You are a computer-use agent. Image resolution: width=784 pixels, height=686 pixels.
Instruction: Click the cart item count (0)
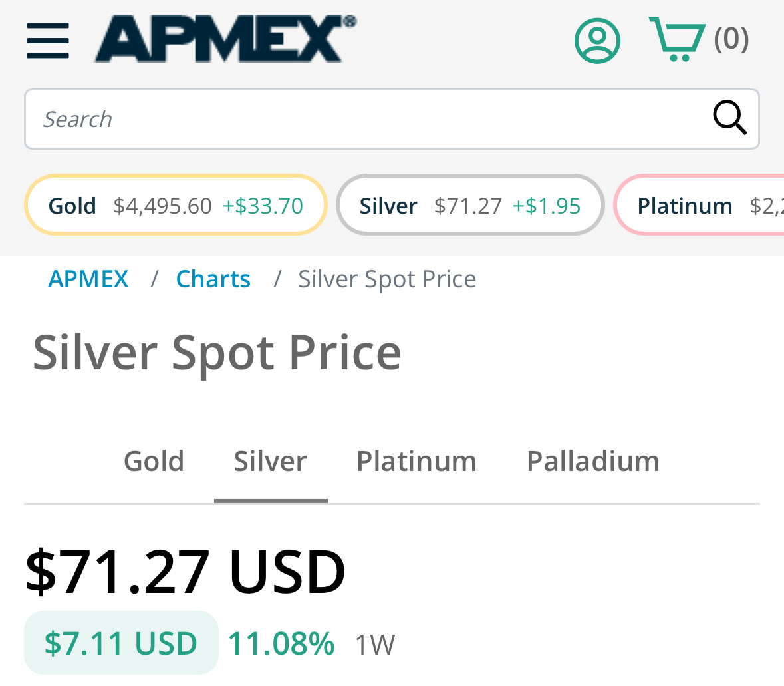point(731,39)
